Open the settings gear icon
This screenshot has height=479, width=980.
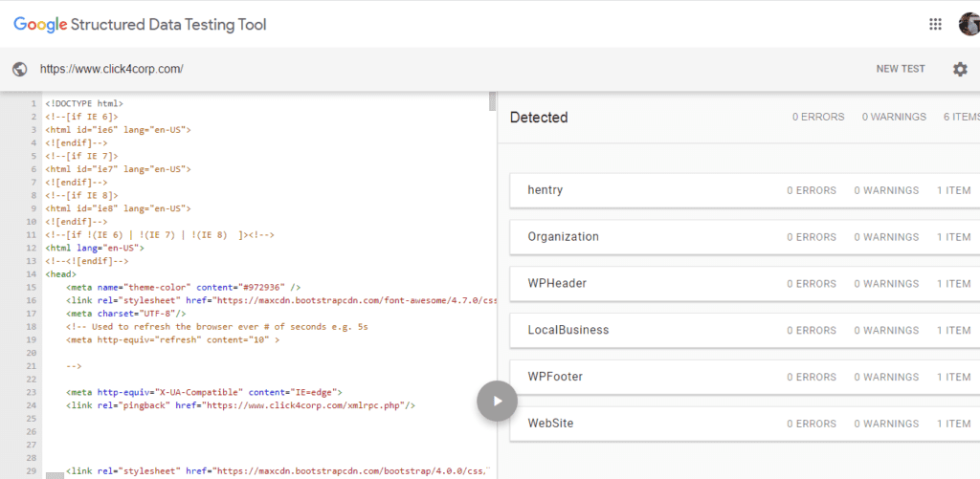click(960, 70)
